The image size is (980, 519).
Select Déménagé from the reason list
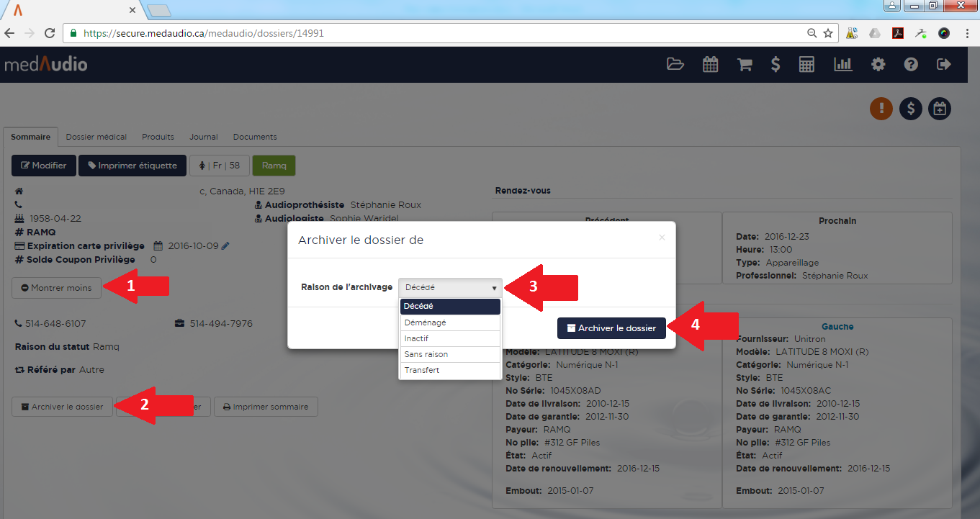pyautogui.click(x=450, y=322)
